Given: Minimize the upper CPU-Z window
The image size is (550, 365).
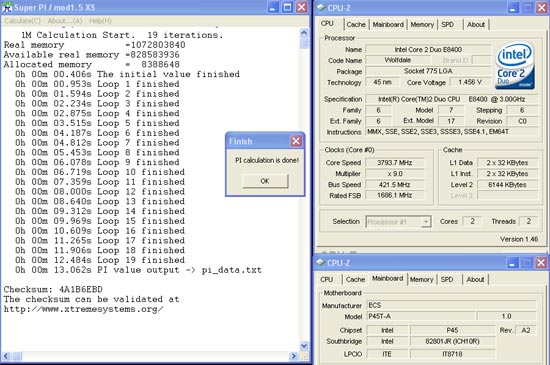Looking at the screenshot, I should coord(513,8).
